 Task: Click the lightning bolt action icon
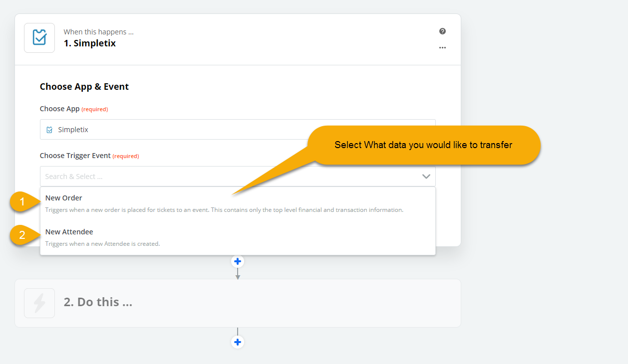point(39,303)
